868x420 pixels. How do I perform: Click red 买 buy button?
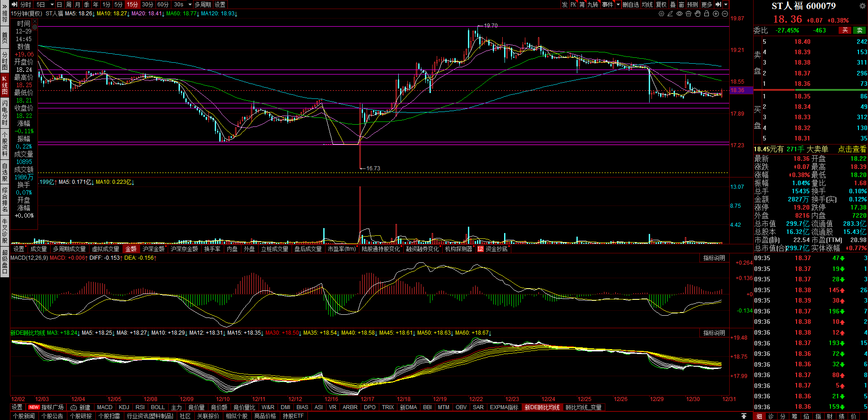(844, 30)
